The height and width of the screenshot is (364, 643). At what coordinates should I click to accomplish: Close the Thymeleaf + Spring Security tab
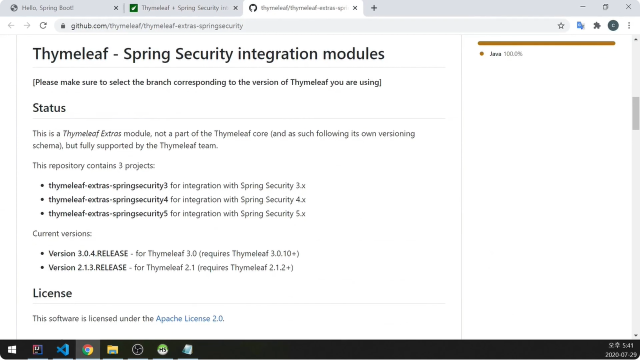(235, 8)
